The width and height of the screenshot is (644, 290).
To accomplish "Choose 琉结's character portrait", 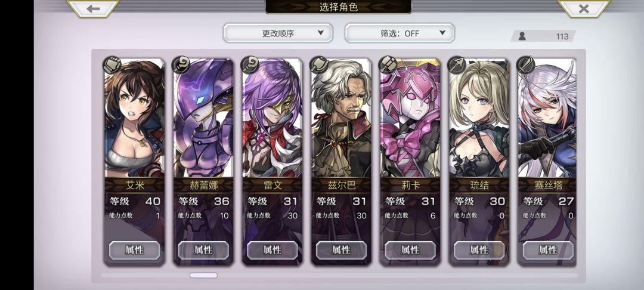I will pos(479,118).
